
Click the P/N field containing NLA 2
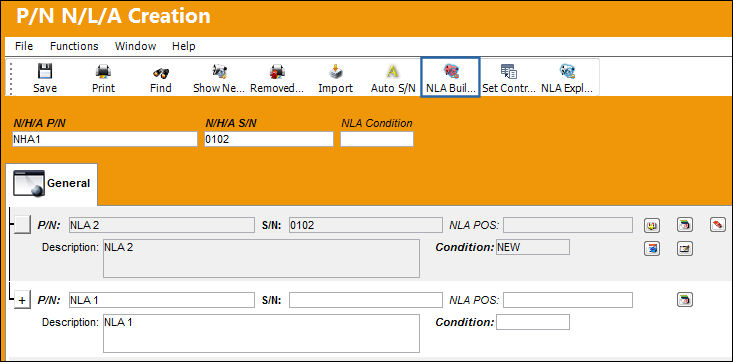(162, 225)
